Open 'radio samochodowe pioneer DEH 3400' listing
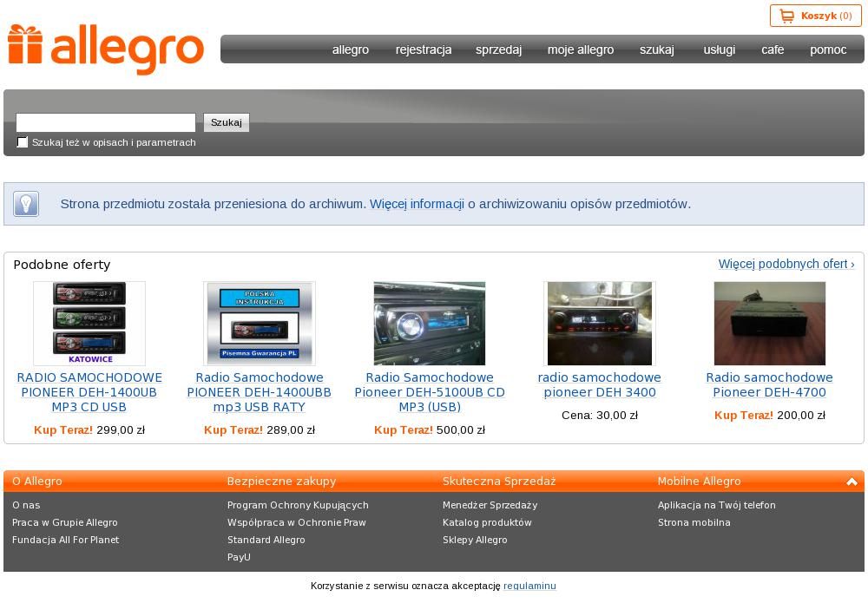Screen dimensions: 868x603 pyautogui.click(x=600, y=385)
